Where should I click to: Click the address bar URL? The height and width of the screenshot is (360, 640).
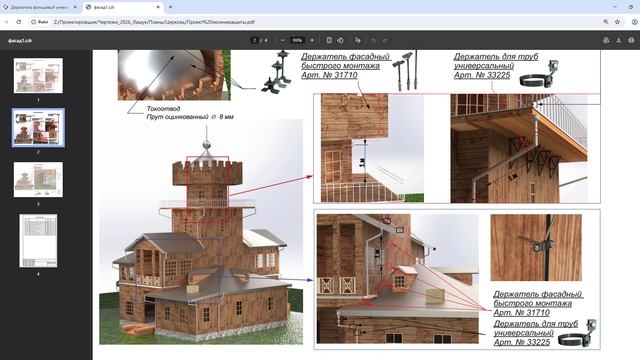click(154, 22)
